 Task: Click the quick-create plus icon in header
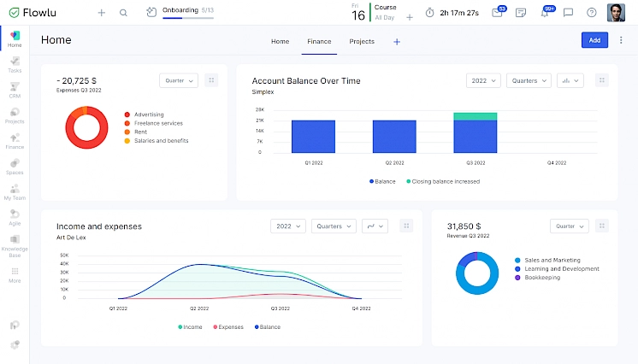point(101,13)
